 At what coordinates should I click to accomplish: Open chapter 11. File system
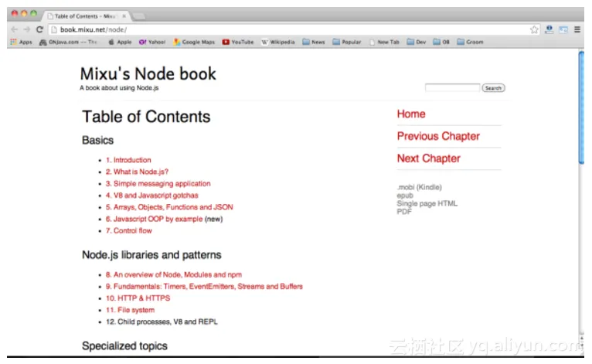point(131,310)
